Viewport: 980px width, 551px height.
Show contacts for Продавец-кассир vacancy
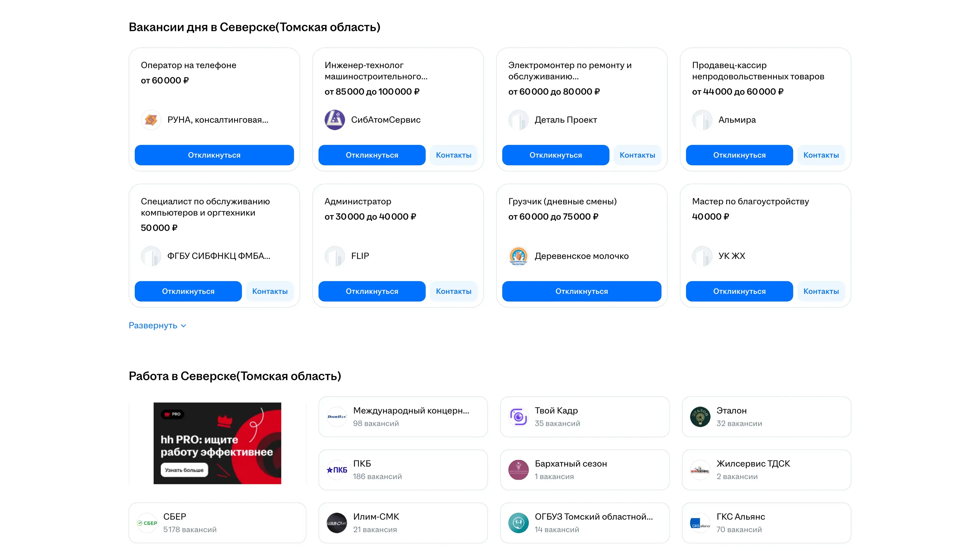point(821,155)
